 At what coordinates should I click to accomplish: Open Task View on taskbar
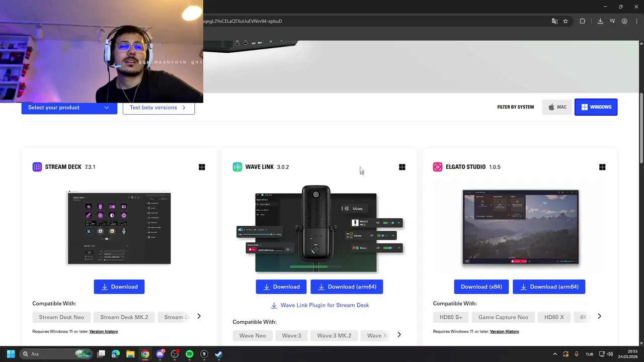tap(101, 354)
